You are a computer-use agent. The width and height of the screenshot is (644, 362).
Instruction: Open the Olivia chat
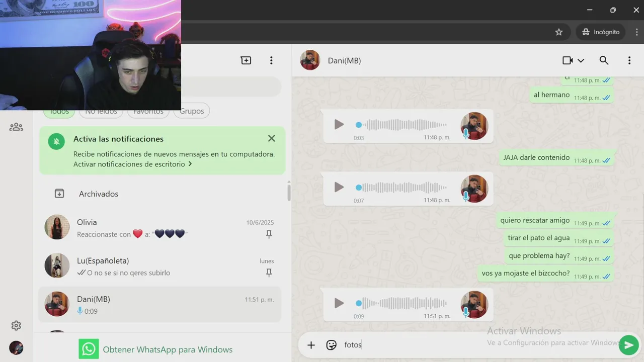(x=160, y=227)
